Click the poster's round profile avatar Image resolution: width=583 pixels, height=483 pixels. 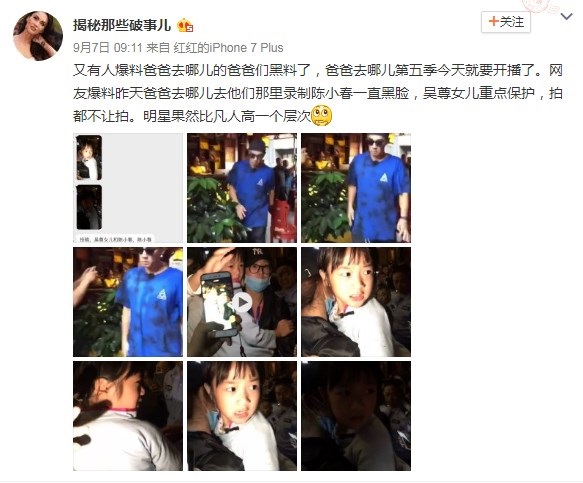(38, 36)
